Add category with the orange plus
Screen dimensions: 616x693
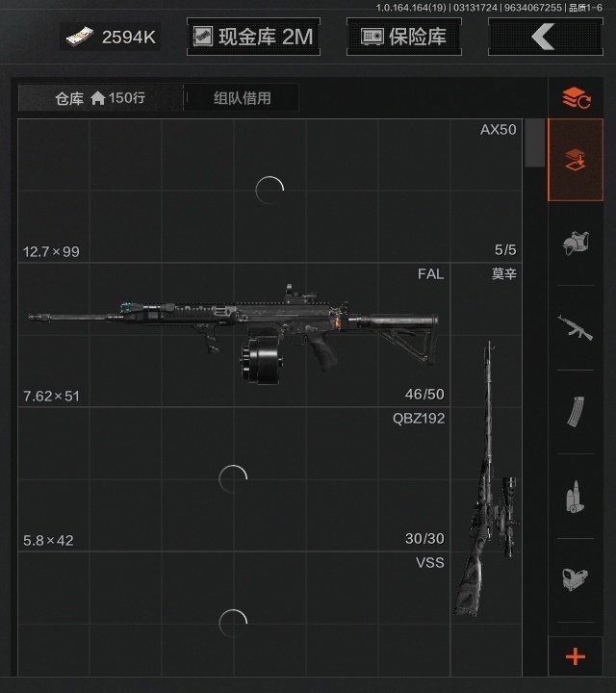pyautogui.click(x=576, y=656)
